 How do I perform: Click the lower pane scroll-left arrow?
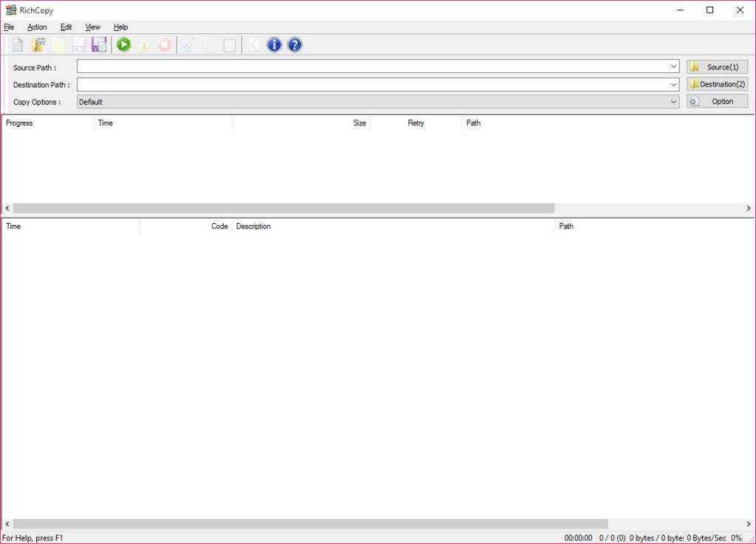tap(7, 524)
